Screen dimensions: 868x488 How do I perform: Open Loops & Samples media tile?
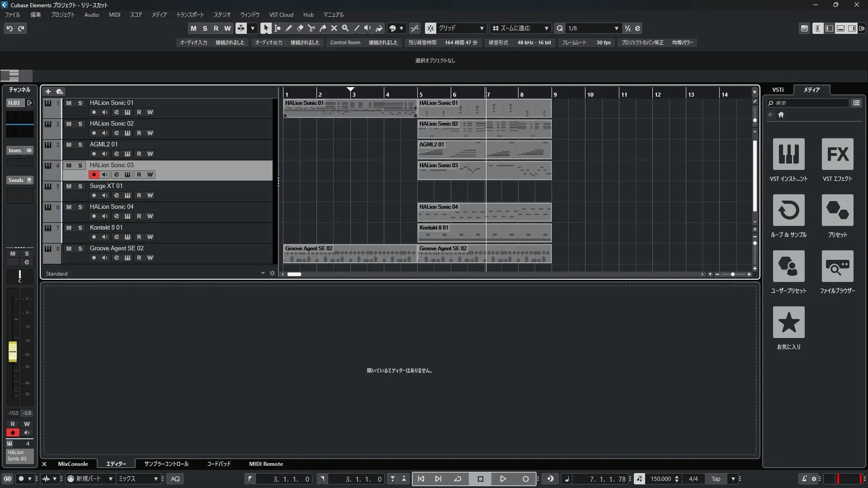click(788, 210)
